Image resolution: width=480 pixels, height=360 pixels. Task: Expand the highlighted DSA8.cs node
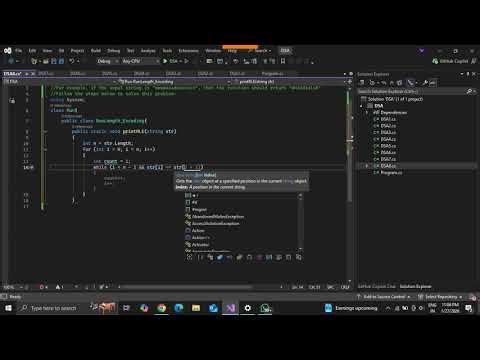point(367,166)
